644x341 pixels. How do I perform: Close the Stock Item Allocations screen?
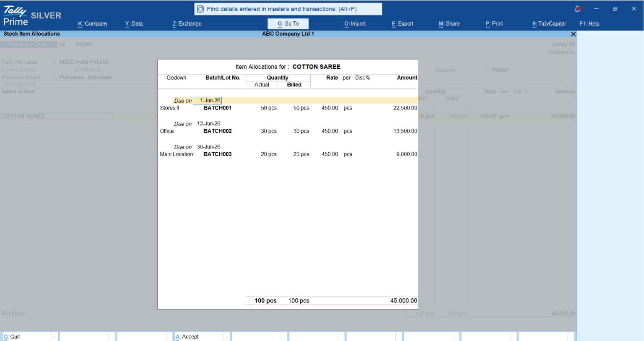pyautogui.click(x=573, y=34)
